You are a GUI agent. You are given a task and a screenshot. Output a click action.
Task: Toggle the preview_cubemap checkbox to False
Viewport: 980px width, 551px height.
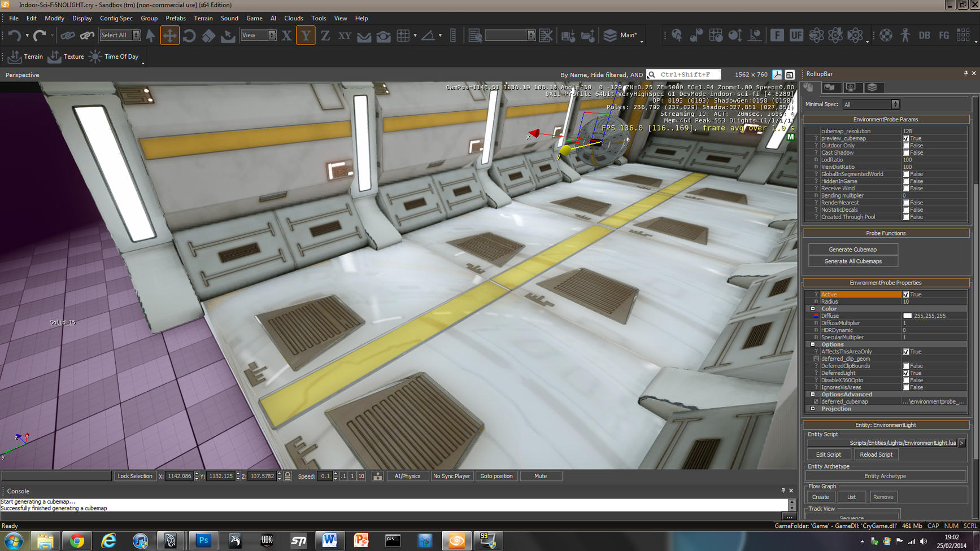point(906,138)
